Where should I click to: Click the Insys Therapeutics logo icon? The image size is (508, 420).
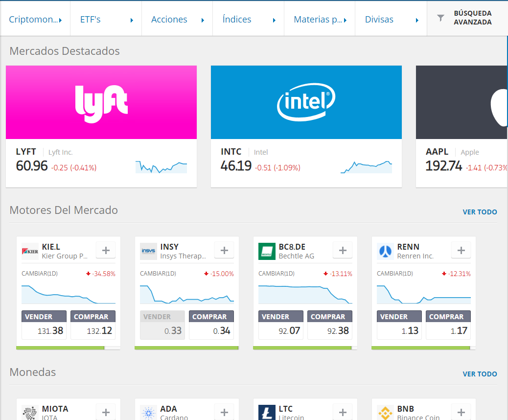tap(148, 252)
